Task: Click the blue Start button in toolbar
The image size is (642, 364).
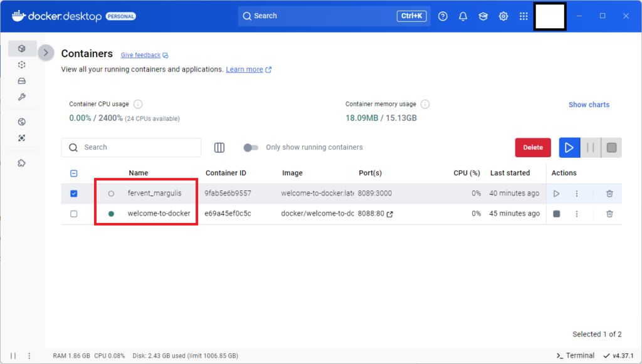Action: point(569,148)
